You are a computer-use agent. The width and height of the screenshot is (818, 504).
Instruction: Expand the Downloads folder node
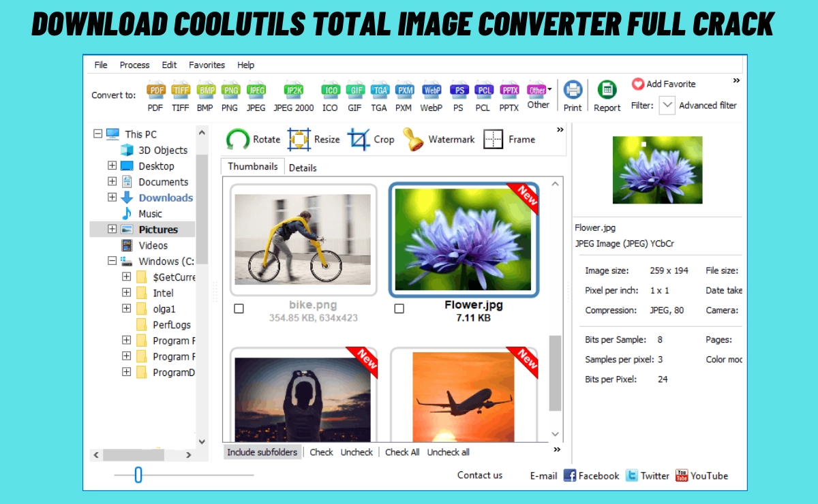(x=112, y=198)
